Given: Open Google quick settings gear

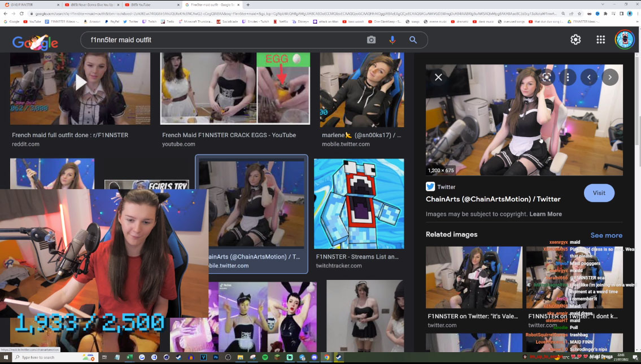Looking at the screenshot, I should (575, 39).
